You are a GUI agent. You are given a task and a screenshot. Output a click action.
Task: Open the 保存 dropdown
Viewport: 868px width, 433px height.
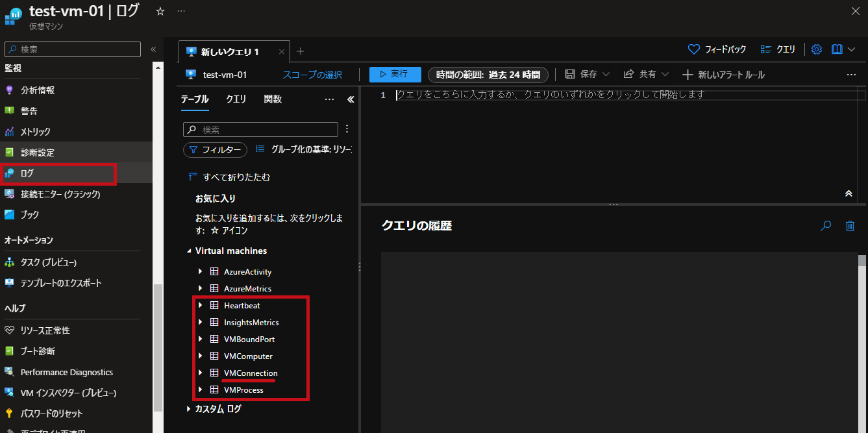(x=588, y=75)
